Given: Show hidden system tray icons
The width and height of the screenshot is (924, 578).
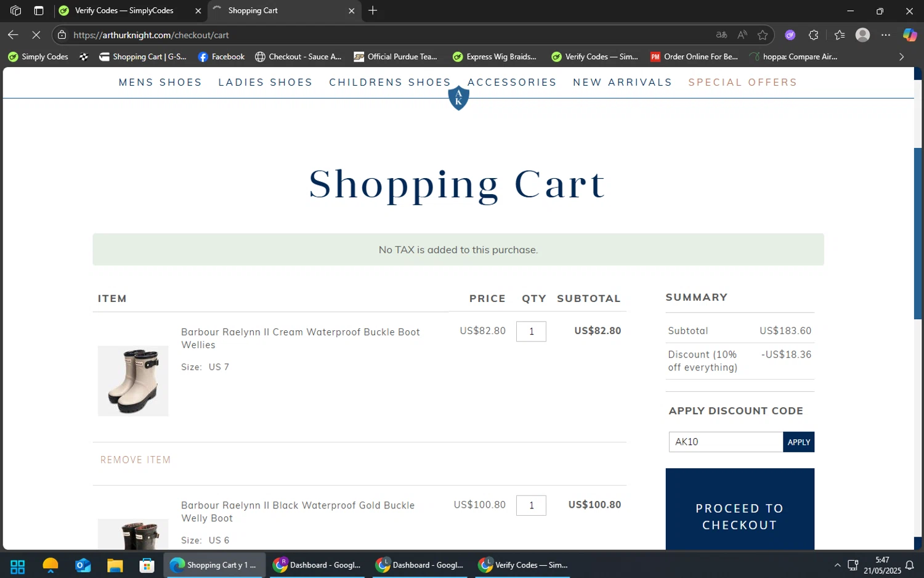Looking at the screenshot, I should click(x=837, y=565).
